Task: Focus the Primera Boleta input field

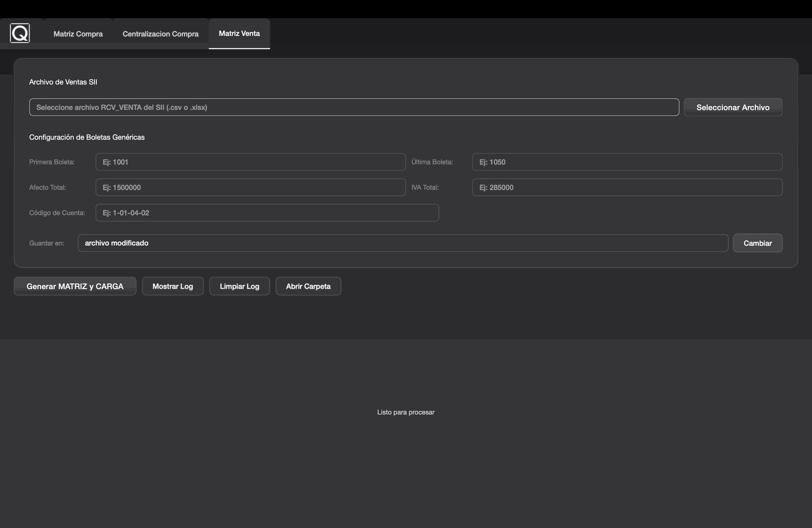Action: (250, 162)
